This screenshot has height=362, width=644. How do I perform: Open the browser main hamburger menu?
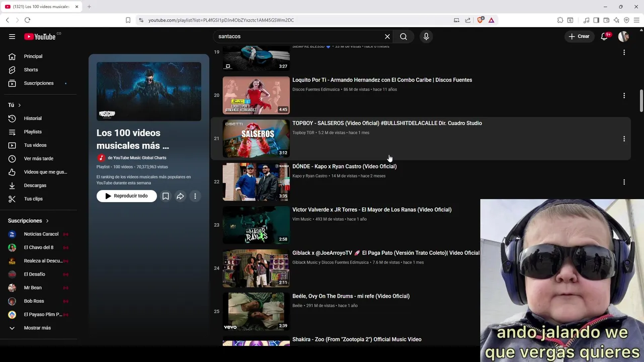click(x=637, y=20)
